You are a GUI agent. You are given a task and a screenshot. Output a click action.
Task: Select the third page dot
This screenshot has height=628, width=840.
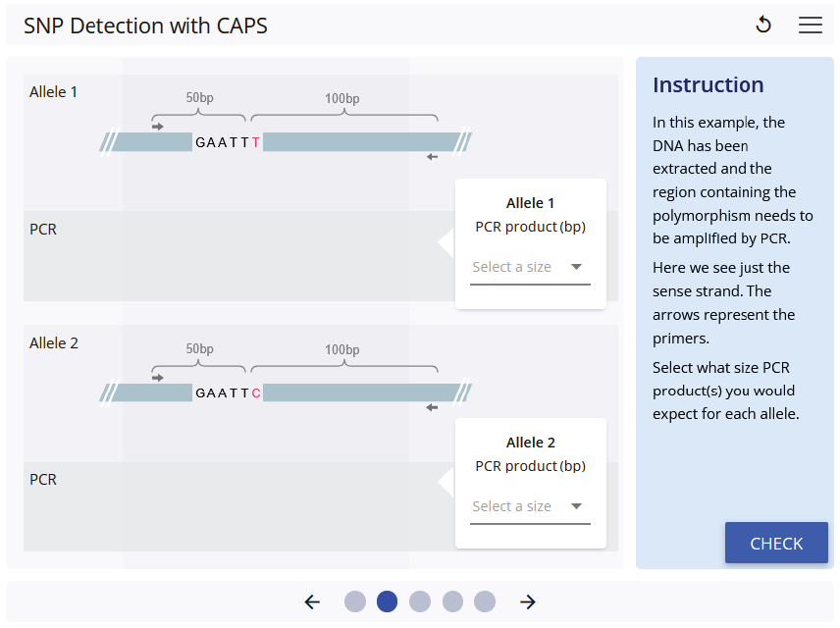420,602
